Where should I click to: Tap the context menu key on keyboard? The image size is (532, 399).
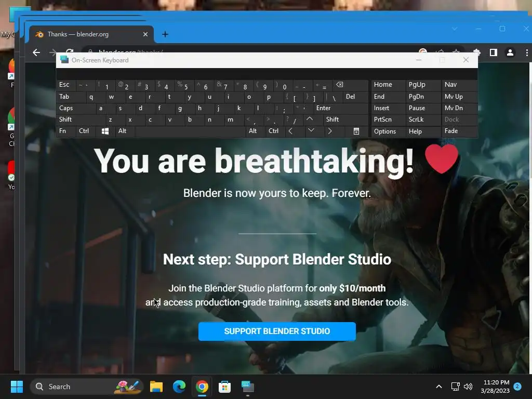pyautogui.click(x=356, y=131)
